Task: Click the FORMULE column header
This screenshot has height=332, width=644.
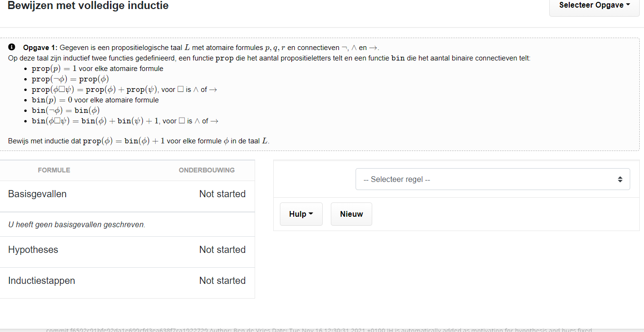Action: point(54,170)
